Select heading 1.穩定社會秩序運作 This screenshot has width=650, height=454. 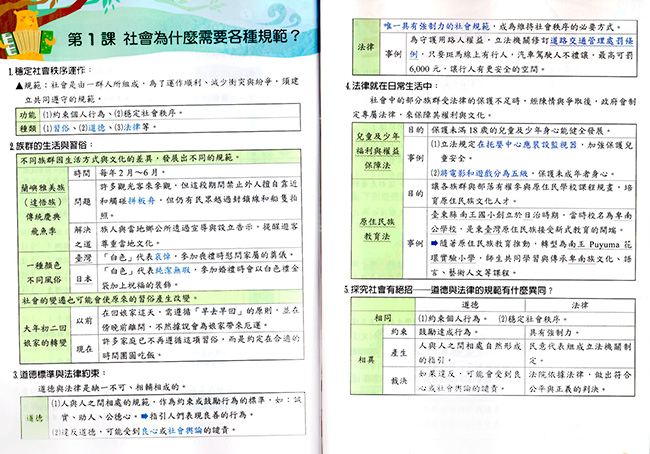(50, 70)
